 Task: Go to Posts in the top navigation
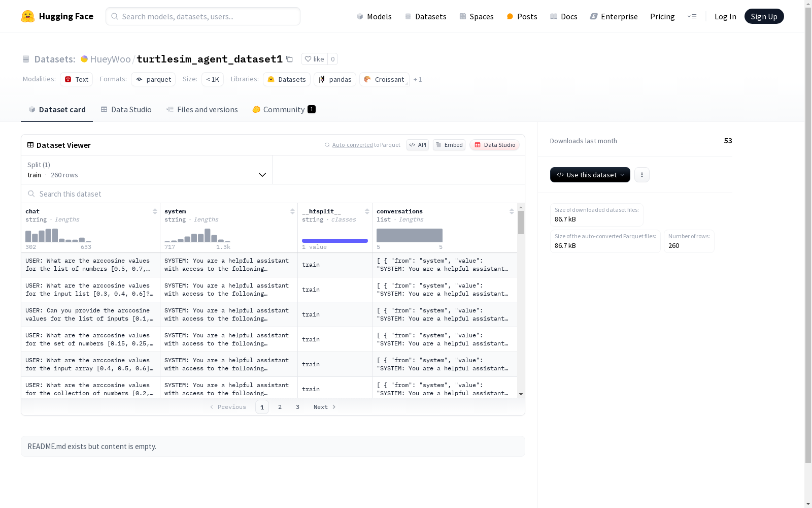click(522, 16)
